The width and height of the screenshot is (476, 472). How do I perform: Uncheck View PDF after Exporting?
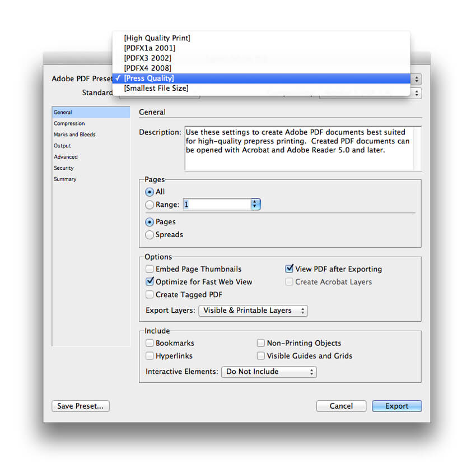click(x=290, y=269)
